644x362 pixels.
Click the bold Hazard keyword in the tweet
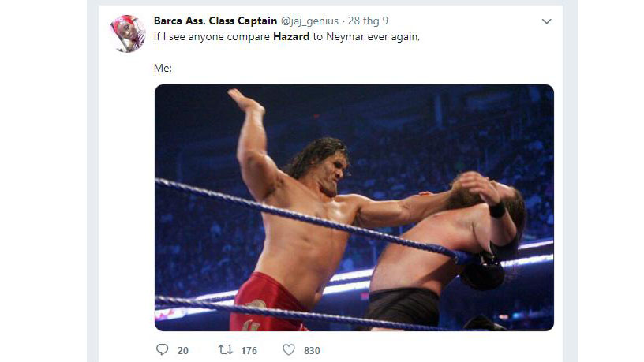(x=291, y=36)
